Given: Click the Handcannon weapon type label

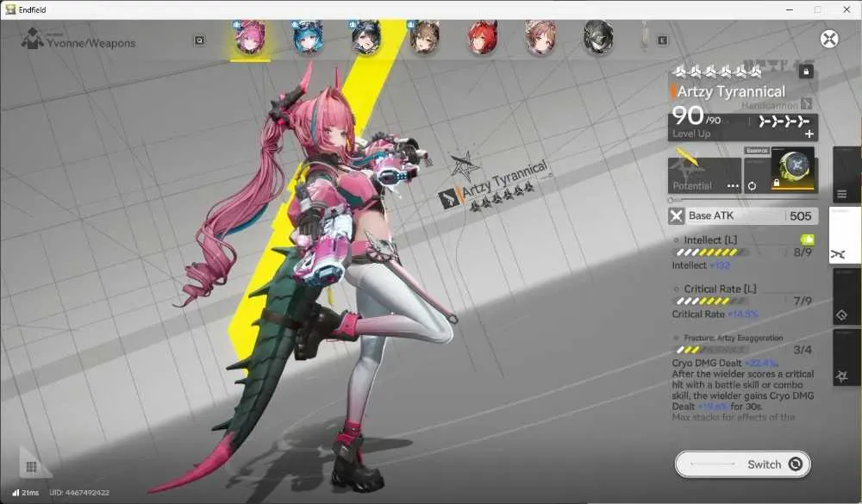Looking at the screenshot, I should (x=769, y=105).
